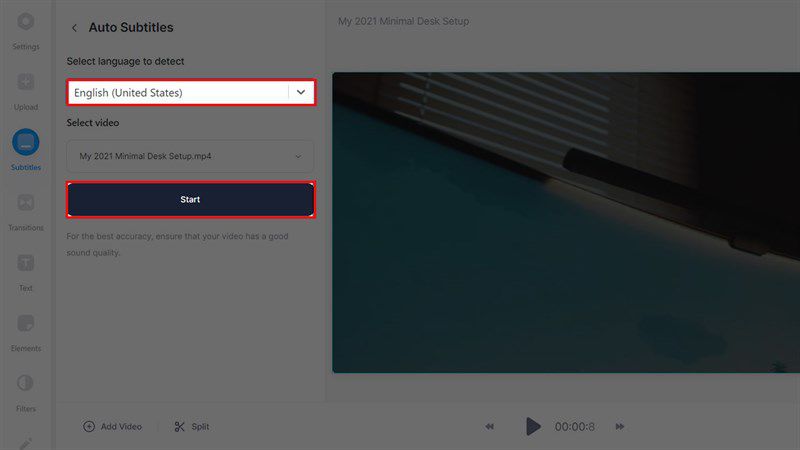This screenshot has height=450, width=800.
Task: Click the video preview thumbnail
Action: (x=566, y=222)
